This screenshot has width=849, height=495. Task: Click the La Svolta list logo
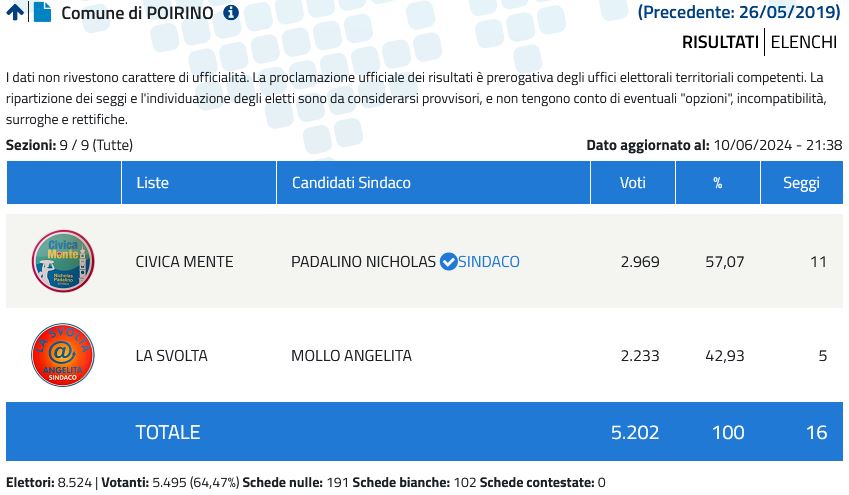tap(63, 355)
